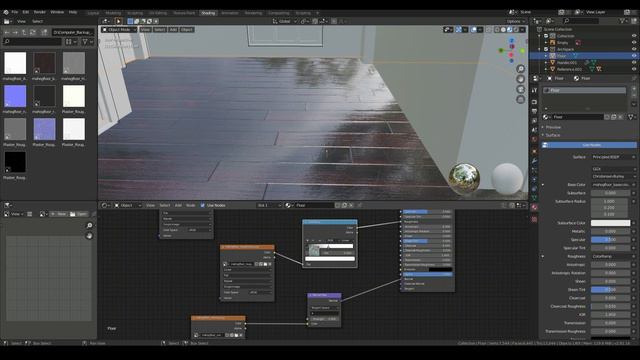Image resolution: width=640 pixels, height=360 pixels.
Task: Expand the Empty item in outliner
Action: click(546, 42)
